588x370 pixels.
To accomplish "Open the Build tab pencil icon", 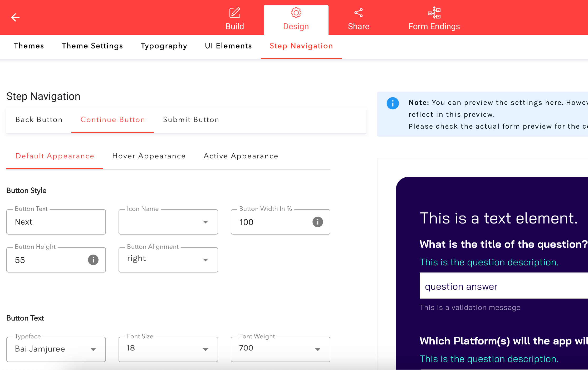I will pyautogui.click(x=234, y=13).
